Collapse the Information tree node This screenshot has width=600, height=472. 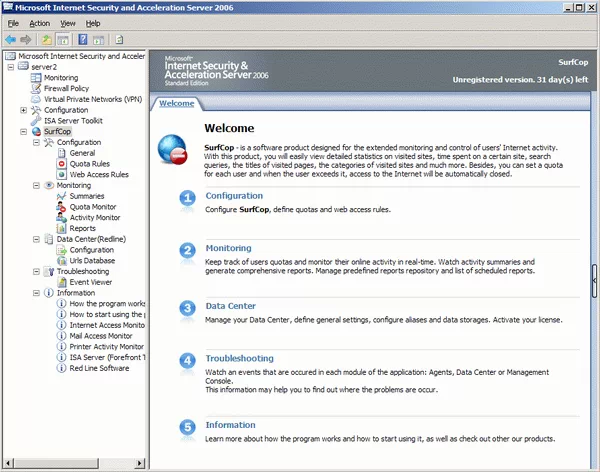click(x=36, y=293)
